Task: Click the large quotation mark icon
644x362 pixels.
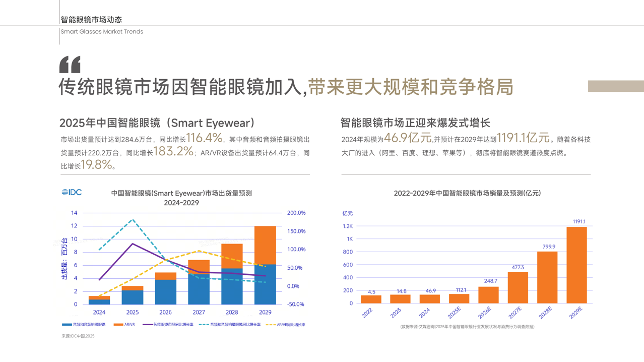Action: pos(70,65)
